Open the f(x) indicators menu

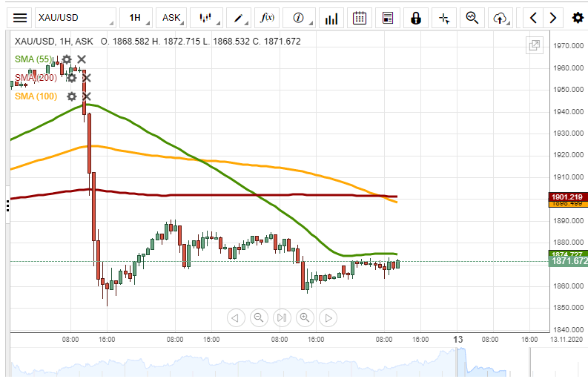point(268,18)
